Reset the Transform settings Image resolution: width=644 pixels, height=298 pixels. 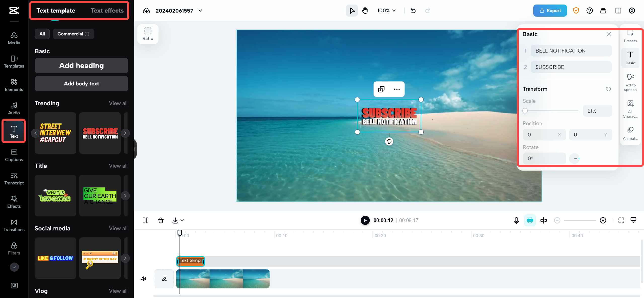point(608,89)
